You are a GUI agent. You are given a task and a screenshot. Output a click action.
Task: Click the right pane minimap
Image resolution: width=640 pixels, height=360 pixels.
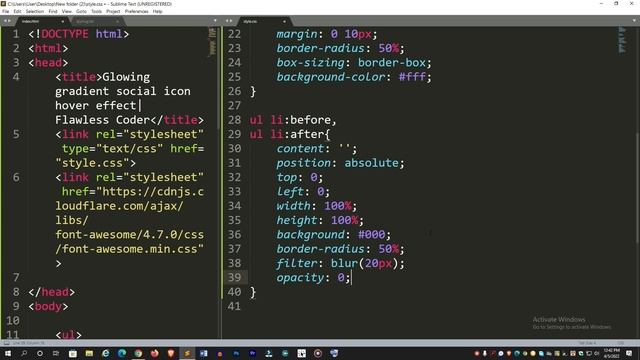622,40
